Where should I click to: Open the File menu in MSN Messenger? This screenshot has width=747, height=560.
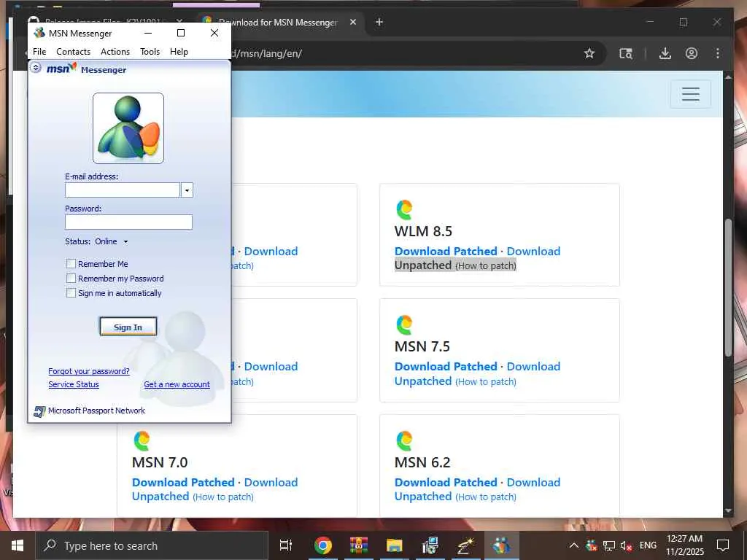point(39,52)
